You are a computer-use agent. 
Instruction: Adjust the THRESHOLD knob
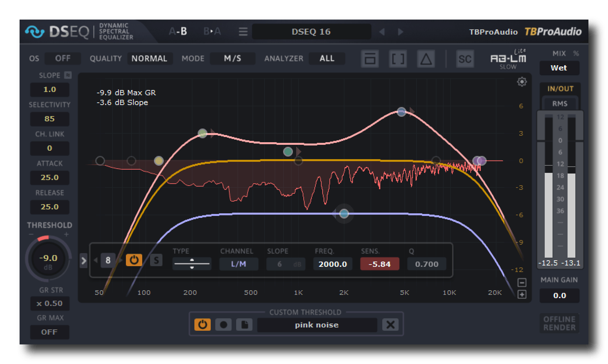48,259
